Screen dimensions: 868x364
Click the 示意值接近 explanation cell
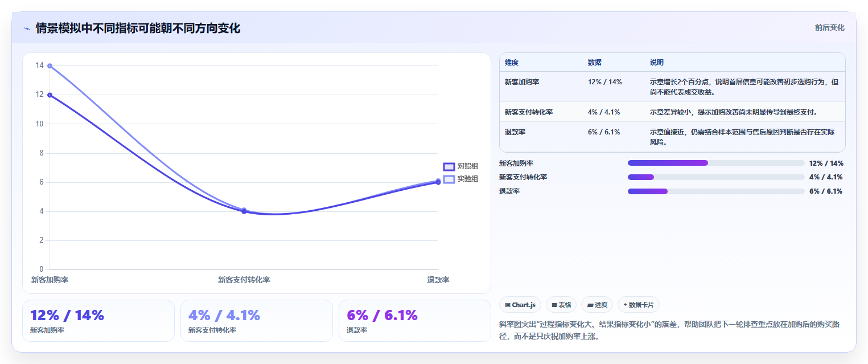742,137
